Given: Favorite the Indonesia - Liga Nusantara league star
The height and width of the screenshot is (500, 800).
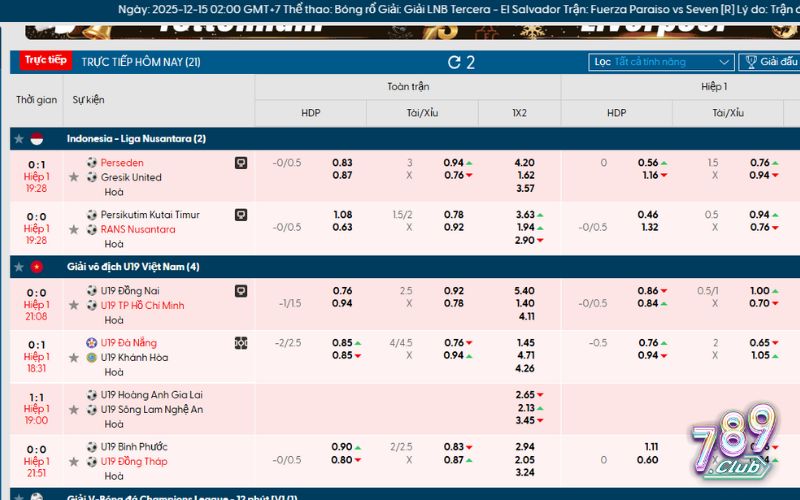Looking at the screenshot, I should pos(19,139).
